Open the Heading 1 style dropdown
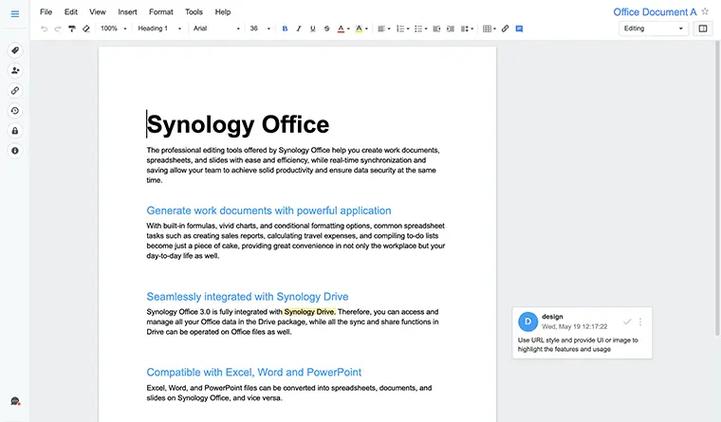The image size is (721, 422). point(159,29)
